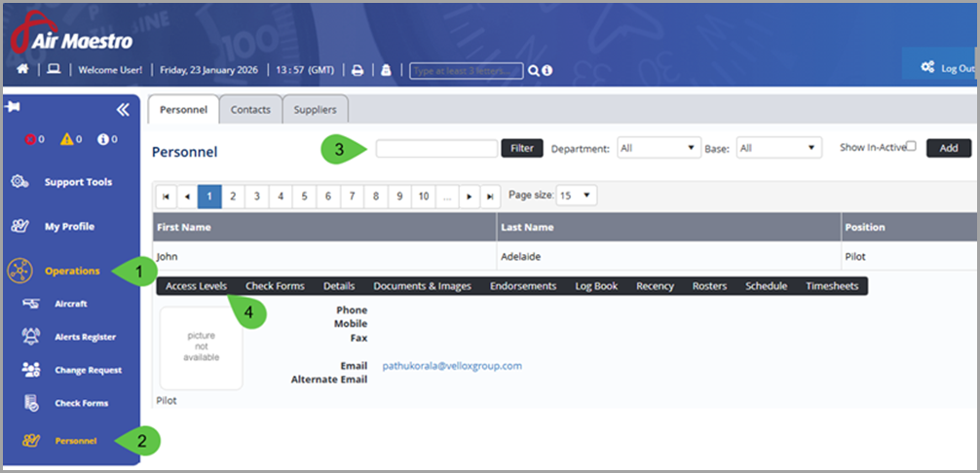Image resolution: width=980 pixels, height=473 pixels.
Task: Click the personnel filter text field
Action: pos(436,148)
